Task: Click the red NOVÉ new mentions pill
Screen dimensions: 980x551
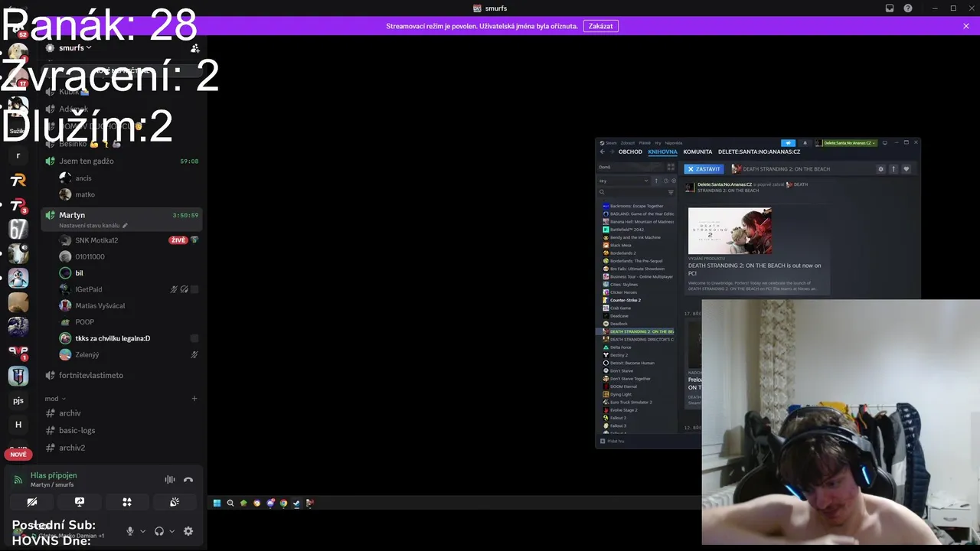Action: pos(18,455)
